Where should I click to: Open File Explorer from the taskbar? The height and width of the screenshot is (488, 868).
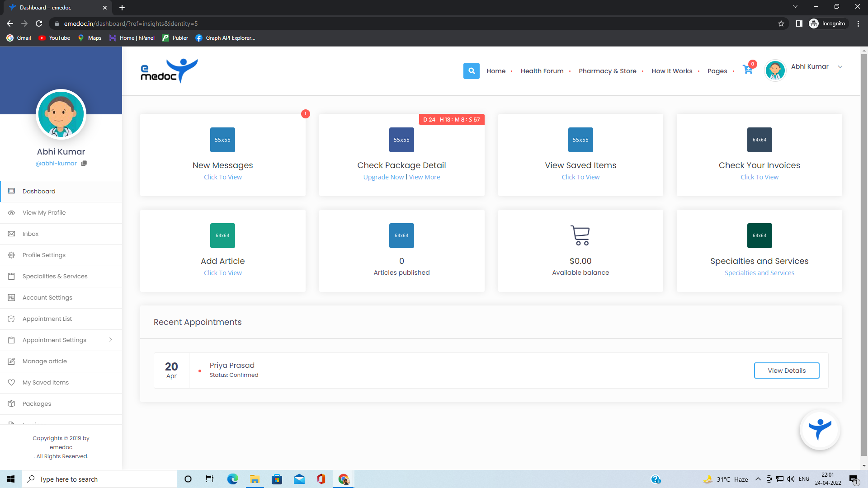click(x=255, y=479)
